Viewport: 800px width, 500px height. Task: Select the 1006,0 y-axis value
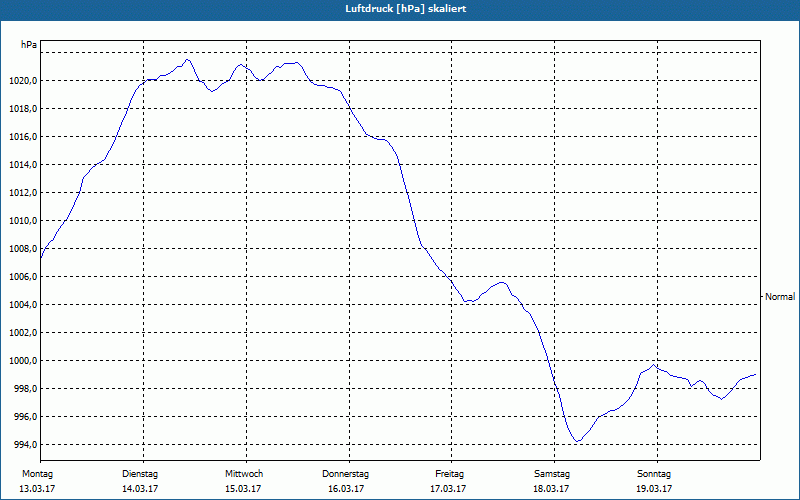click(x=21, y=277)
